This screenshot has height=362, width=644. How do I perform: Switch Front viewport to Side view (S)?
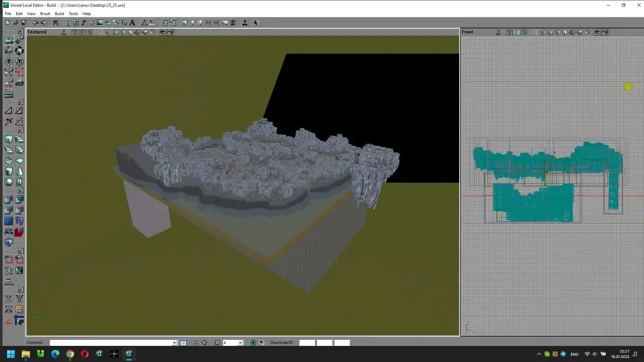point(524,32)
